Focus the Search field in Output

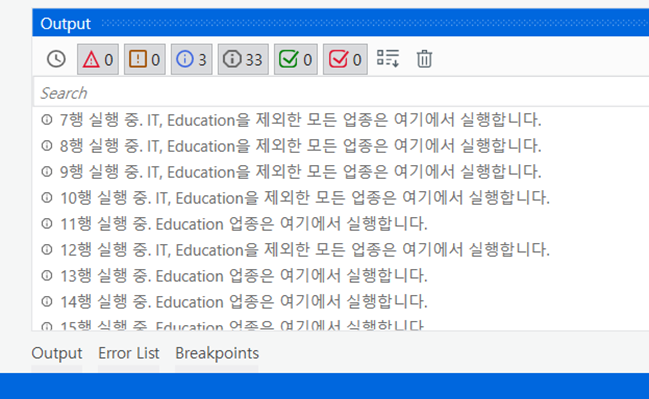341,93
